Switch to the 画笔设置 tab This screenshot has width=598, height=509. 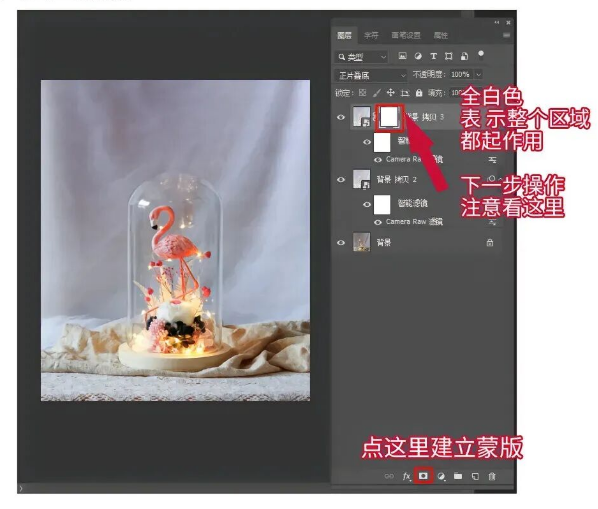[x=406, y=35]
